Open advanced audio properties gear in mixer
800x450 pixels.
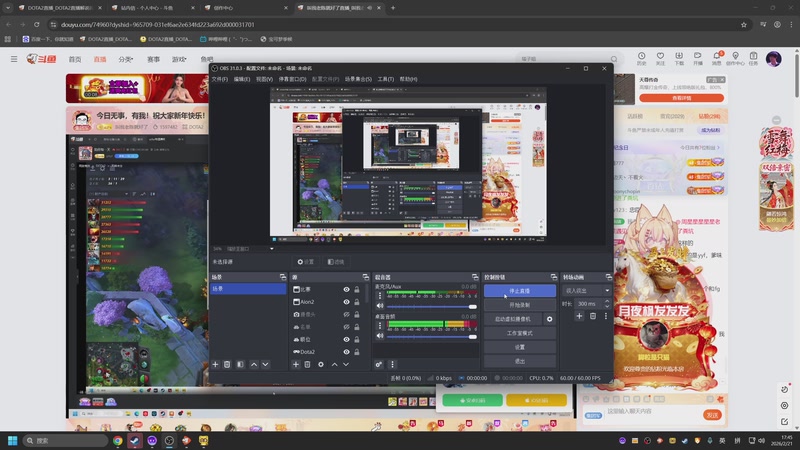[x=379, y=364]
